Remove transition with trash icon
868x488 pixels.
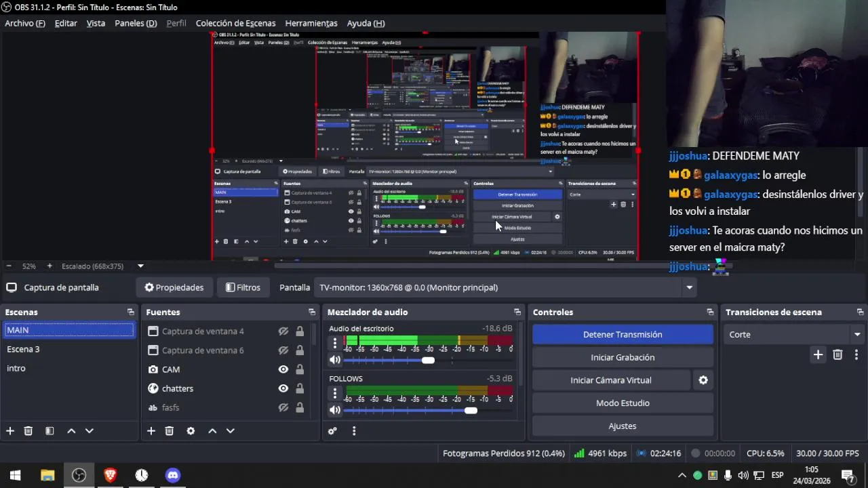click(837, 354)
